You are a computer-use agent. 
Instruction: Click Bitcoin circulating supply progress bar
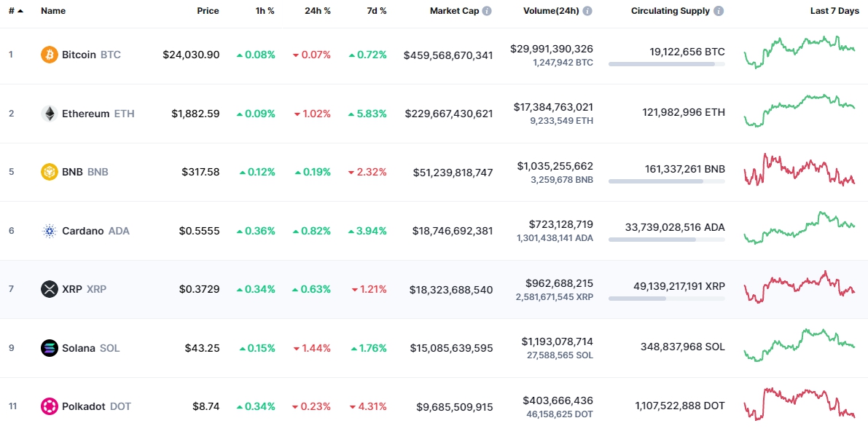(667, 64)
